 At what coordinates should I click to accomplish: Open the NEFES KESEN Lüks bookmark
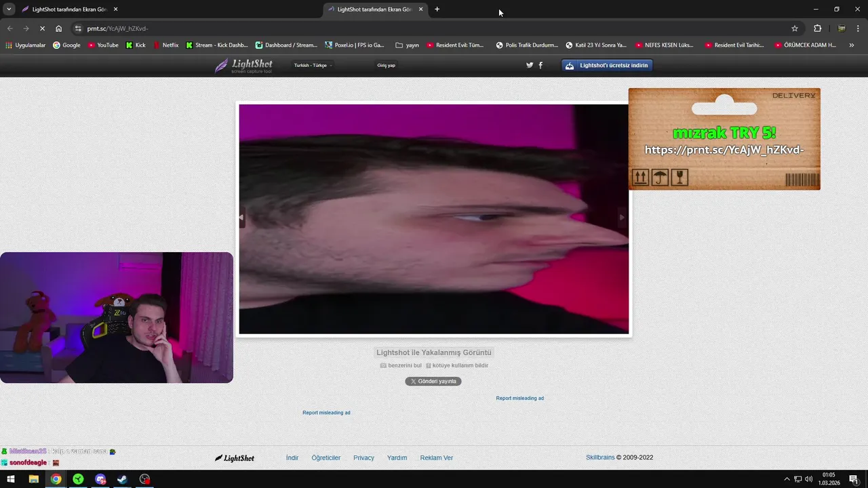pos(665,45)
